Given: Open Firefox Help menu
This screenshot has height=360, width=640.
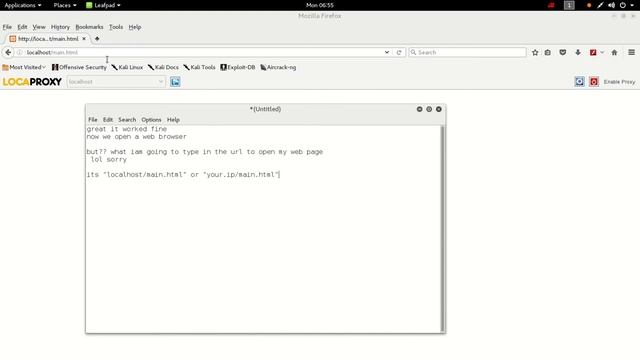Looking at the screenshot, I should [x=135, y=27].
